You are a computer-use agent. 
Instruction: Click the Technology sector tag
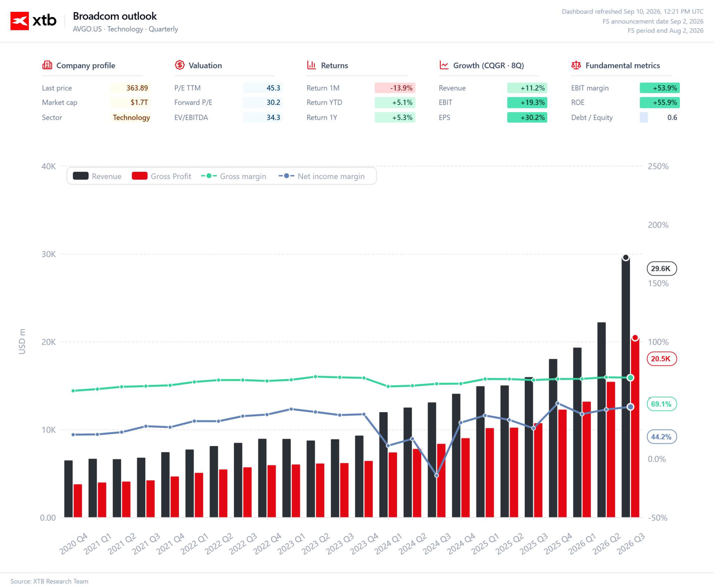pos(131,117)
